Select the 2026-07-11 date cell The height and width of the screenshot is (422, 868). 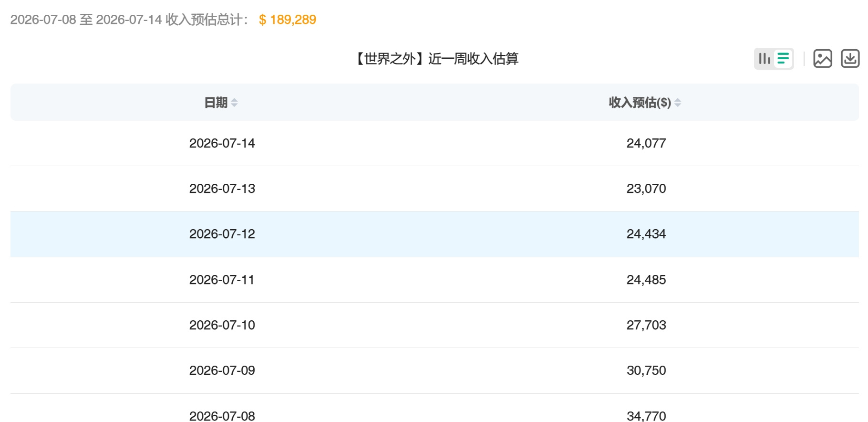click(222, 280)
